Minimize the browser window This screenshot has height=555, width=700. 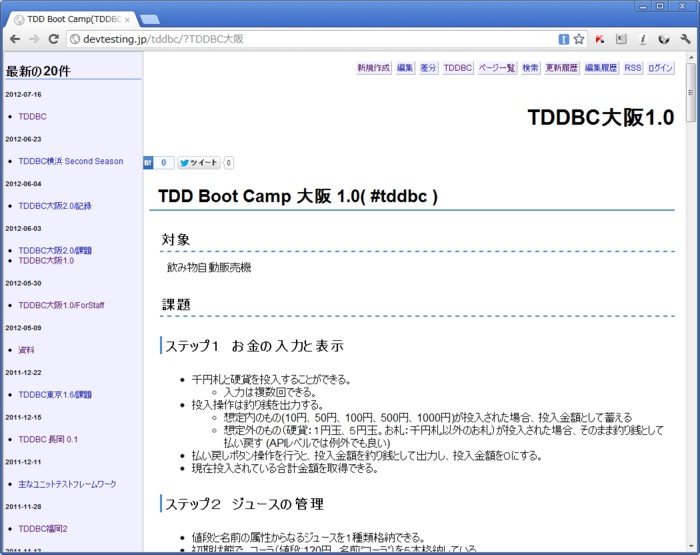click(643, 6)
